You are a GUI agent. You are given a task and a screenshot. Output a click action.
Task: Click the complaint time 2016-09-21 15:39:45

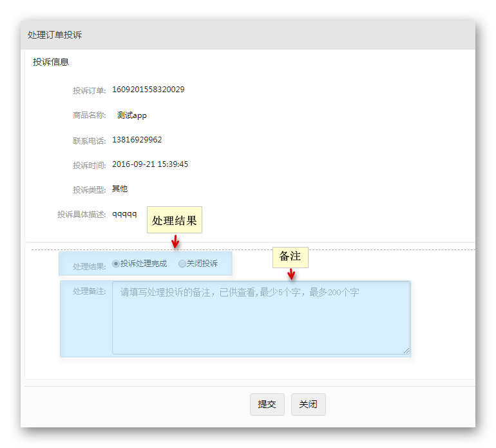(x=150, y=164)
